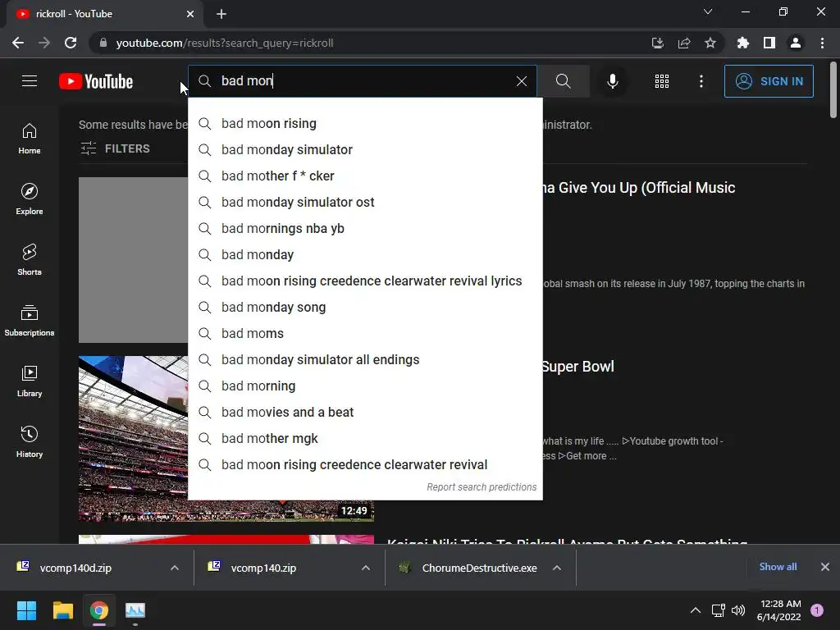Open Library in sidebar
840x630 pixels.
tap(30, 381)
